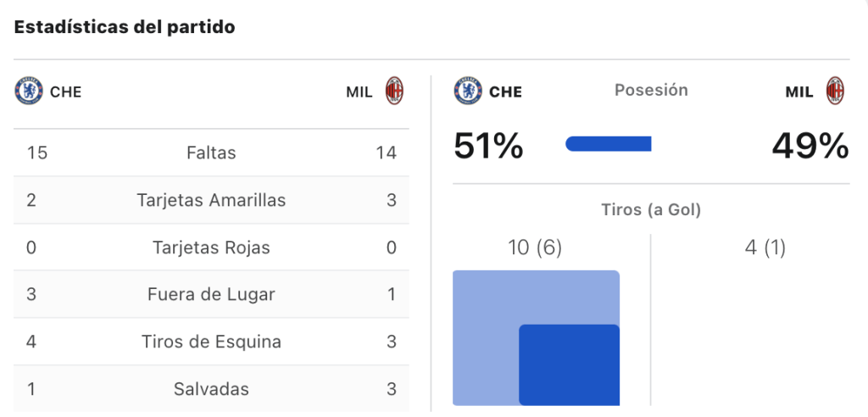Image resolution: width=868 pixels, height=417 pixels.
Task: Select the Salvadas row
Action: point(211,389)
